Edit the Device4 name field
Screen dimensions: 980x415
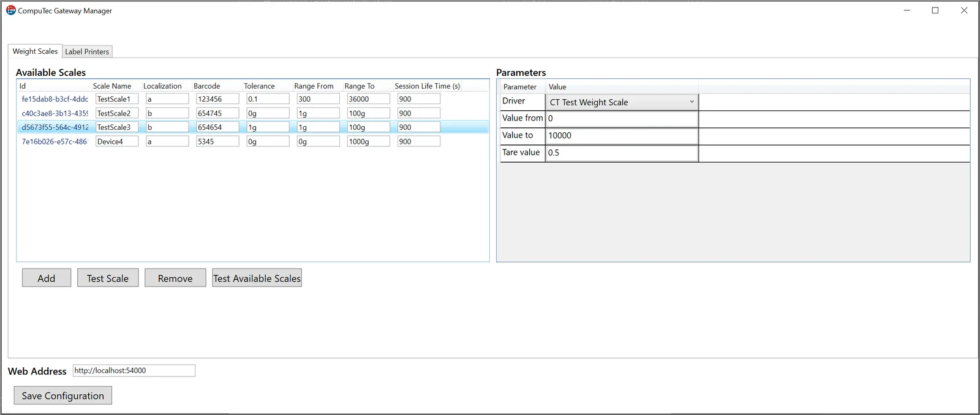(x=117, y=141)
